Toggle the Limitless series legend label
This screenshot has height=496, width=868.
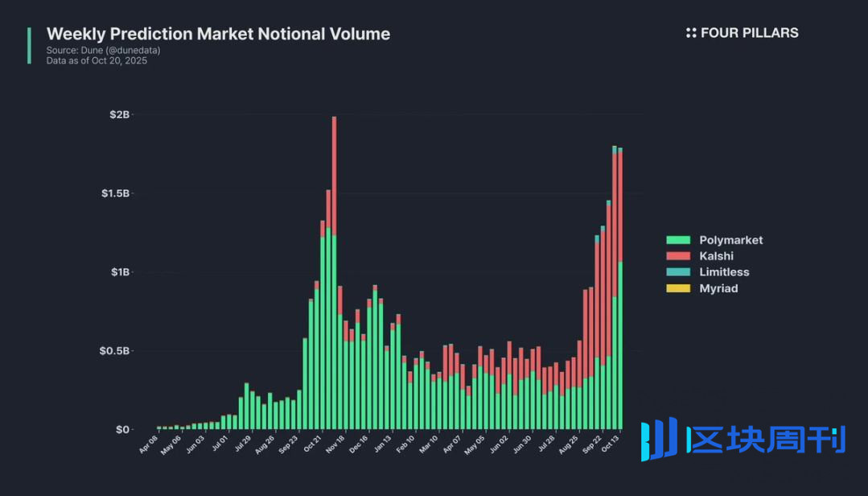(x=724, y=272)
